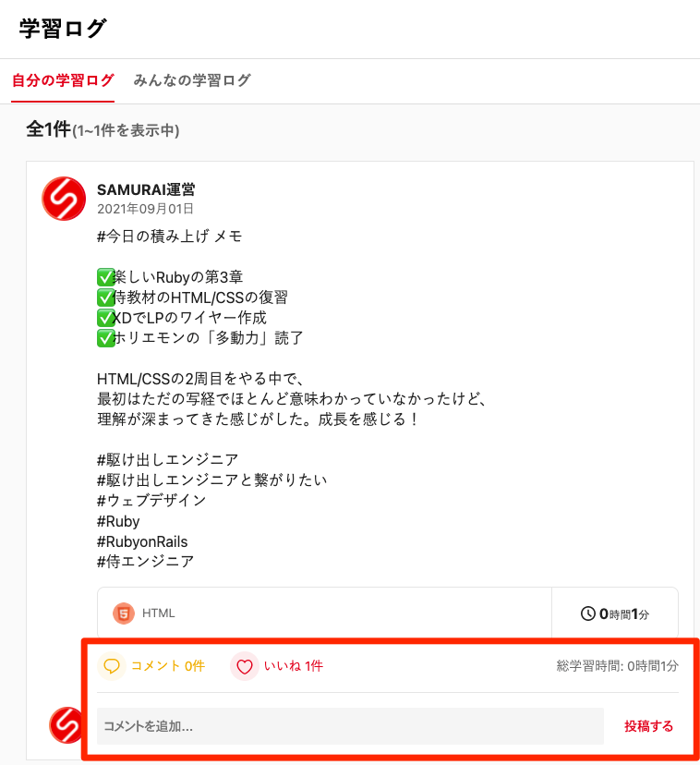This screenshot has width=700, height=765.
Task: Click the avatar next to the comment box
Action: point(65,726)
